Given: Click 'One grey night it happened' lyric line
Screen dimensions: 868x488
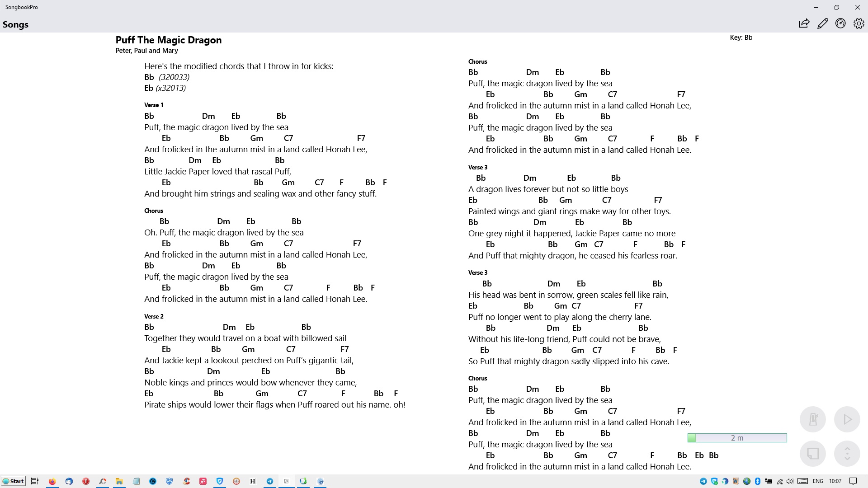Looking at the screenshot, I should pos(572,234).
